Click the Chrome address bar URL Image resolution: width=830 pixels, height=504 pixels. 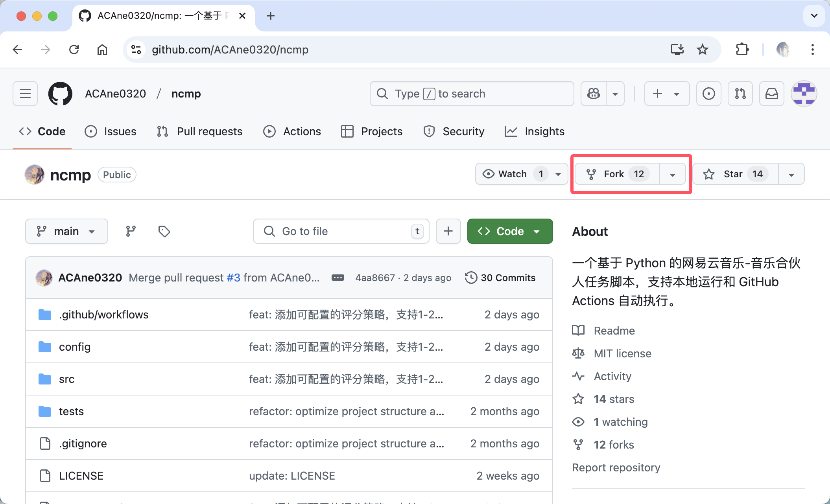[230, 50]
